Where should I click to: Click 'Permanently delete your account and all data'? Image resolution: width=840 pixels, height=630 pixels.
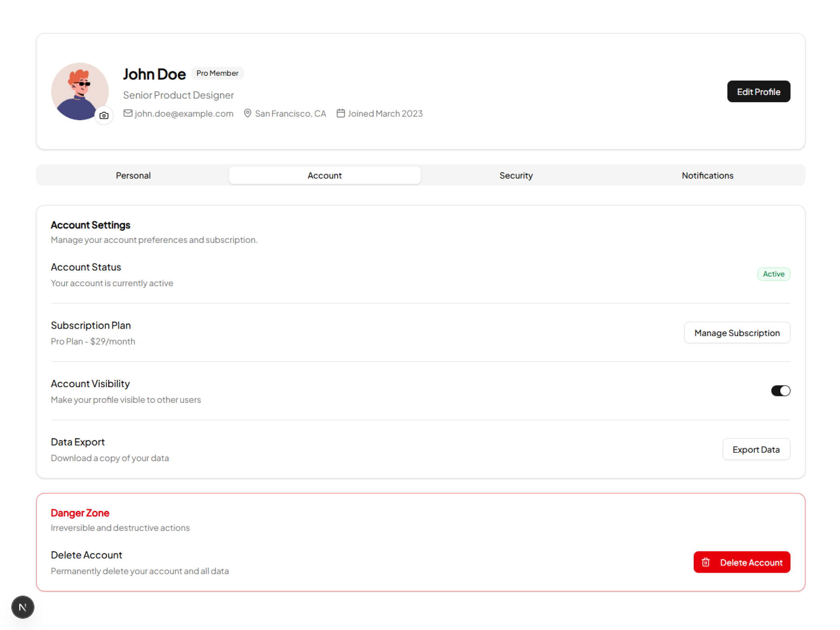pyautogui.click(x=140, y=571)
